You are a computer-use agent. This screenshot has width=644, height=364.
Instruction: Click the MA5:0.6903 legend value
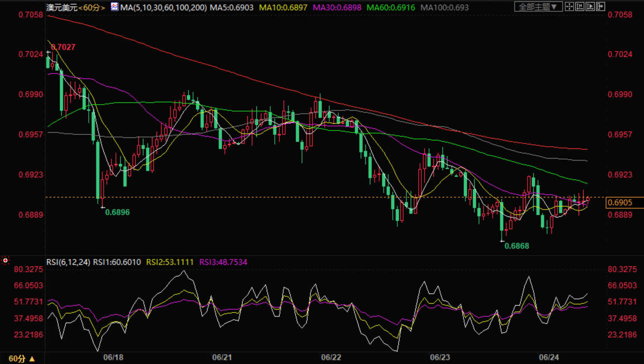point(232,7)
